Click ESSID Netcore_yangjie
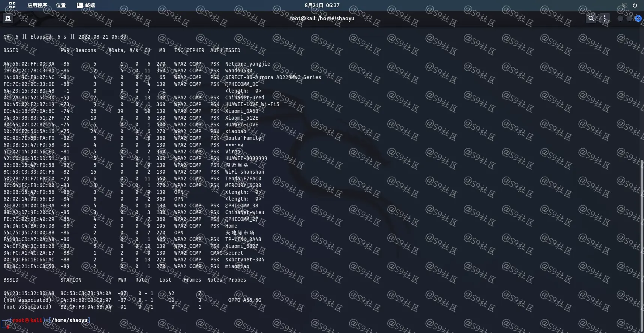This screenshot has width=644, height=333. [x=247, y=64]
